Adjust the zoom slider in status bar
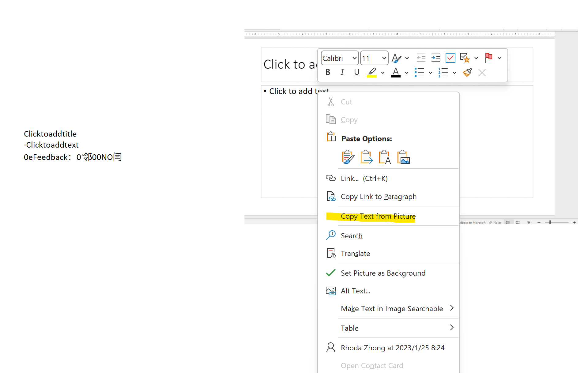This screenshot has width=588, height=373. pyautogui.click(x=550, y=222)
